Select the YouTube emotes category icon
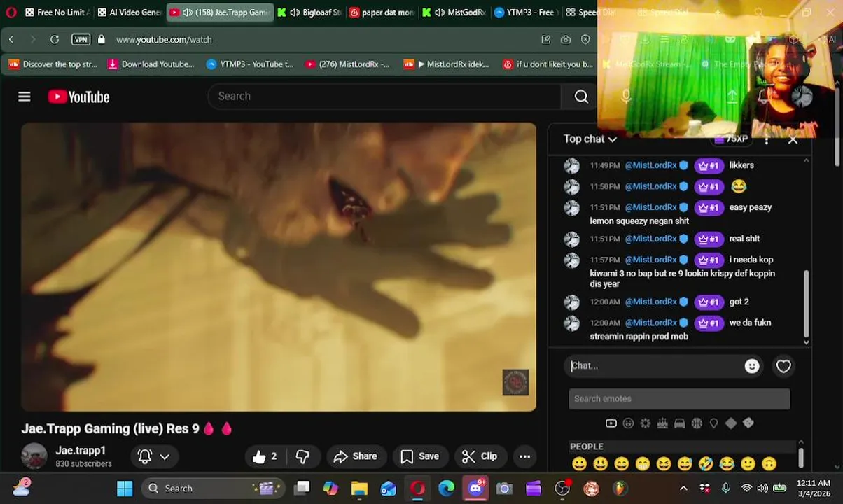Viewport: 843px width, 504px height. click(x=611, y=423)
